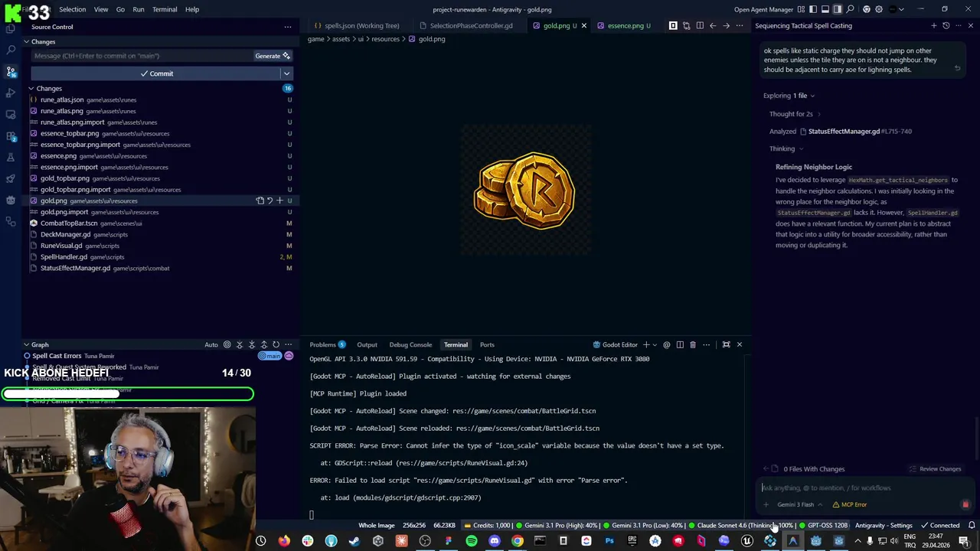Open Remote Explorer in activity bar

11,114
